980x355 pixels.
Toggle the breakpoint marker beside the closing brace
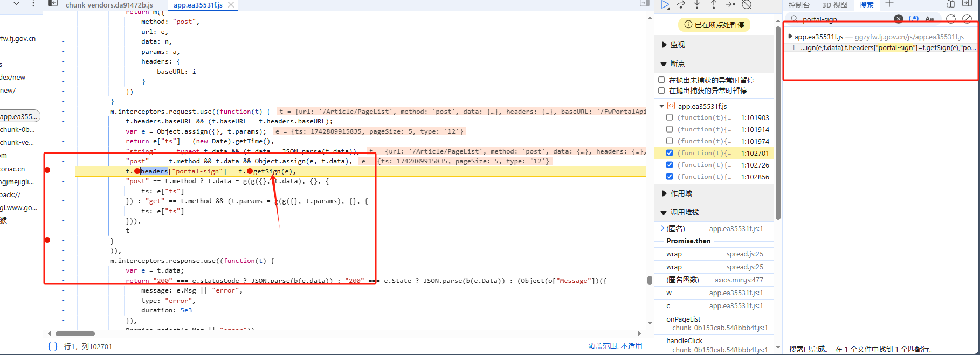(47, 240)
